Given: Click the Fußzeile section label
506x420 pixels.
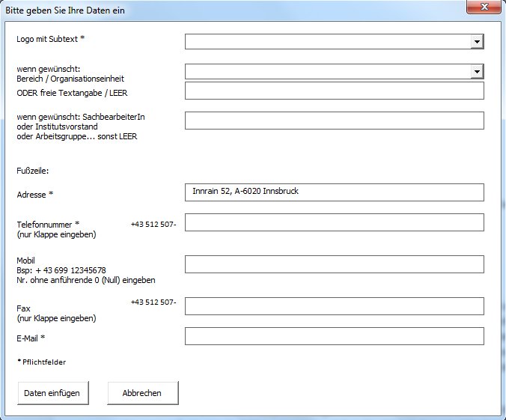Looking at the screenshot, I should (32, 171).
